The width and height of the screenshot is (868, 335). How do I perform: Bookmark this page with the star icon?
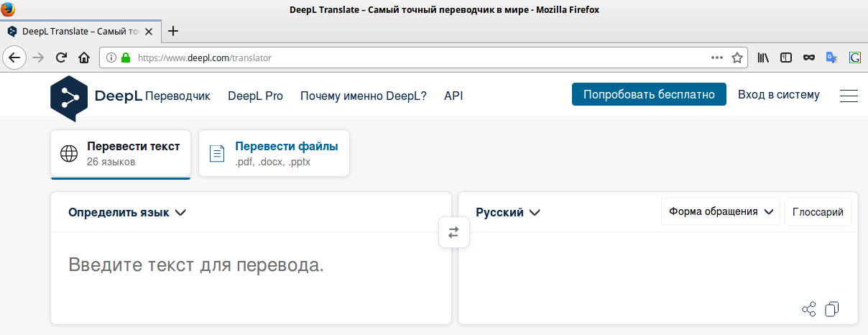pos(737,58)
